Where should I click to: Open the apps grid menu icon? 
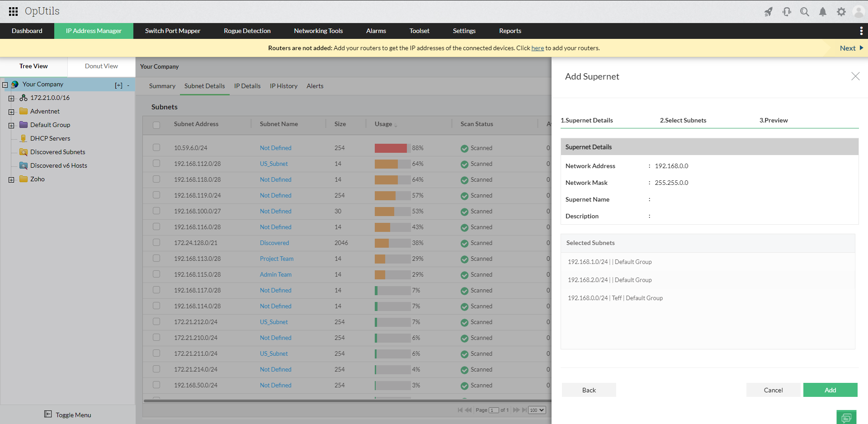pos(13,11)
